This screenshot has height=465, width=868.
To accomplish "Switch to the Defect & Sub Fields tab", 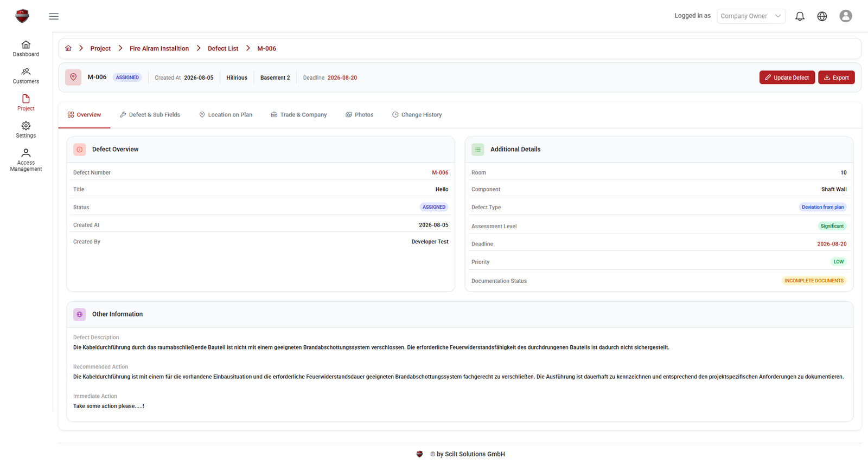I will [x=150, y=115].
